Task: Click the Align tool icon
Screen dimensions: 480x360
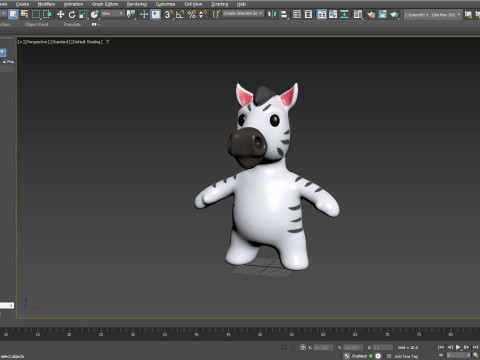Action: pyautogui.click(x=284, y=14)
